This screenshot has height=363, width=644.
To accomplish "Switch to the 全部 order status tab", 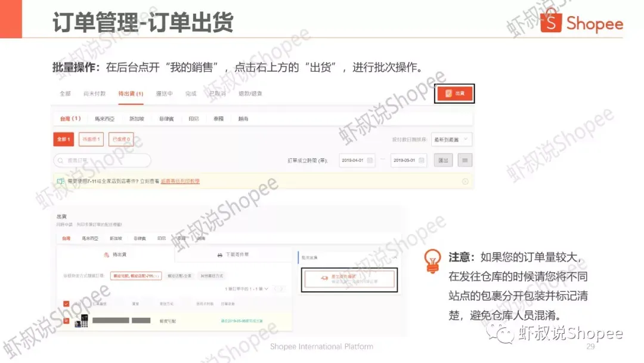I will (66, 94).
